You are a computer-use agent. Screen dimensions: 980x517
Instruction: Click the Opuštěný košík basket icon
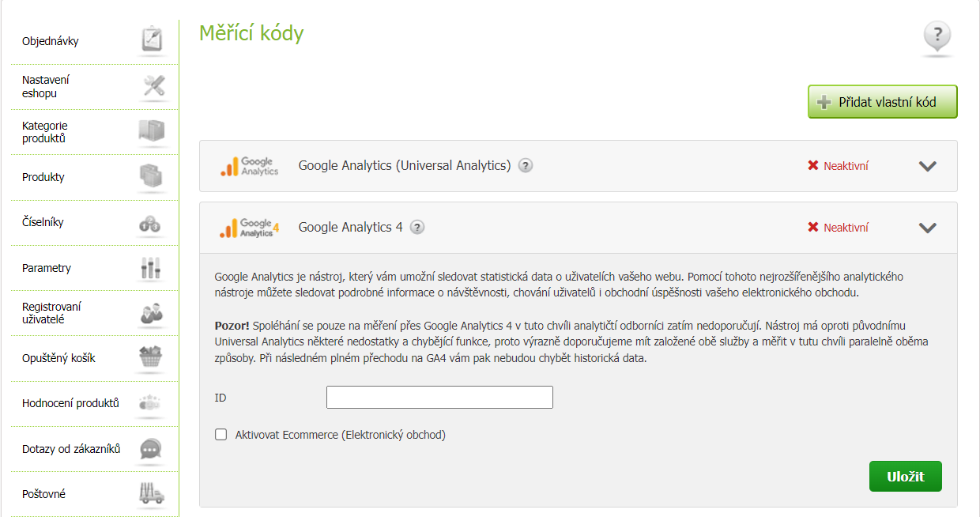coord(150,358)
